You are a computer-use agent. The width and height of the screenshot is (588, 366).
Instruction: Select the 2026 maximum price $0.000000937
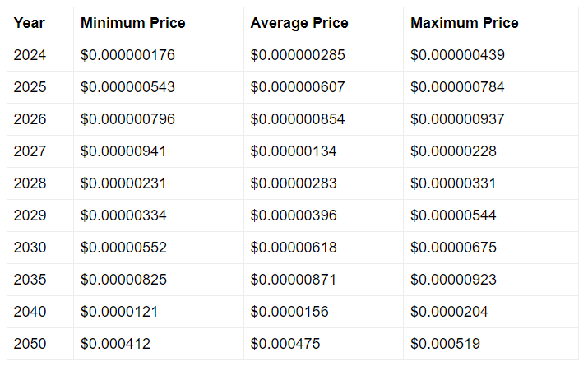pyautogui.click(x=457, y=119)
